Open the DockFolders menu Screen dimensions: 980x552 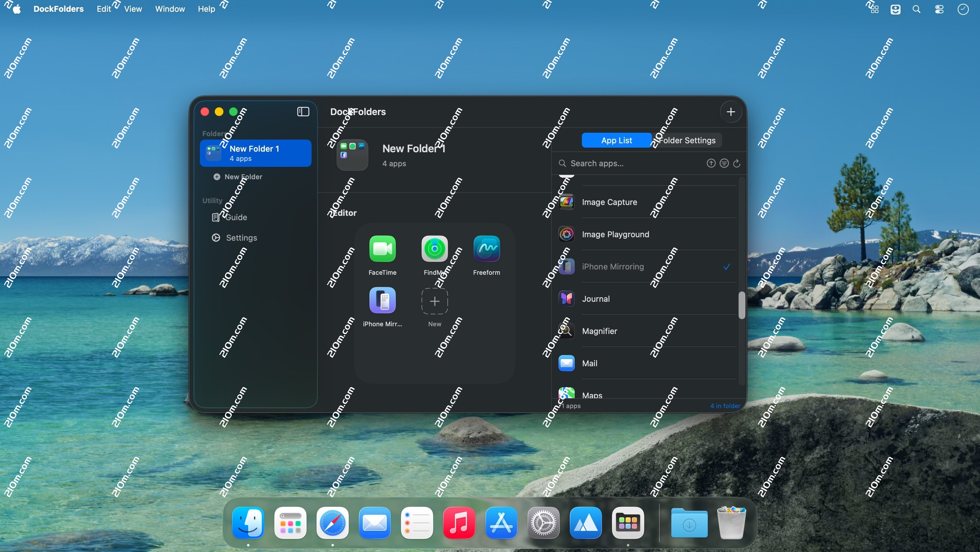click(x=59, y=9)
